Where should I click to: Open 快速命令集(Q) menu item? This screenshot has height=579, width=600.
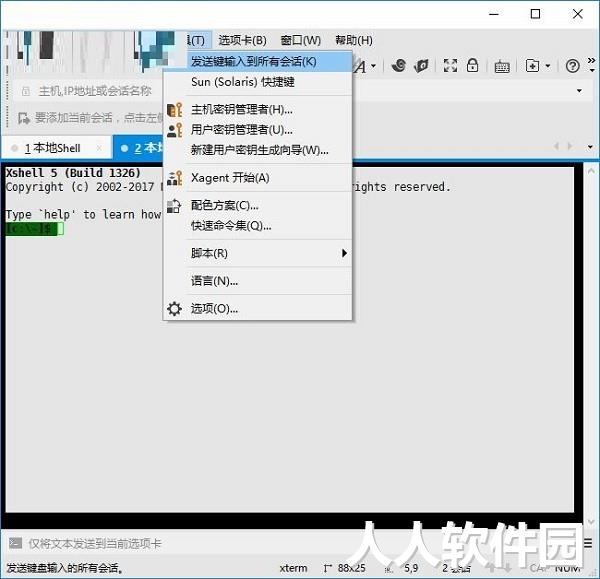click(258, 226)
